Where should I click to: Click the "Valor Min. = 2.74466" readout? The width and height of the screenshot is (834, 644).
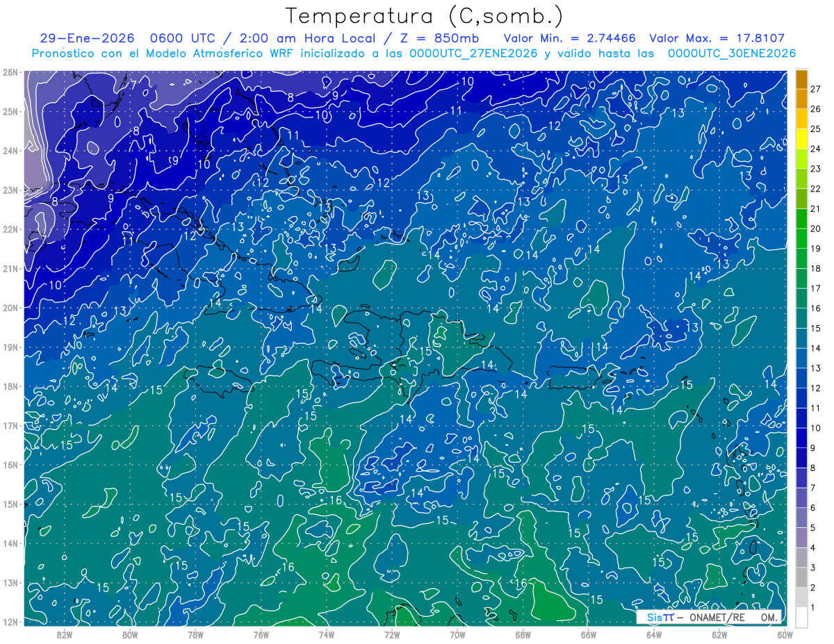click(x=569, y=39)
